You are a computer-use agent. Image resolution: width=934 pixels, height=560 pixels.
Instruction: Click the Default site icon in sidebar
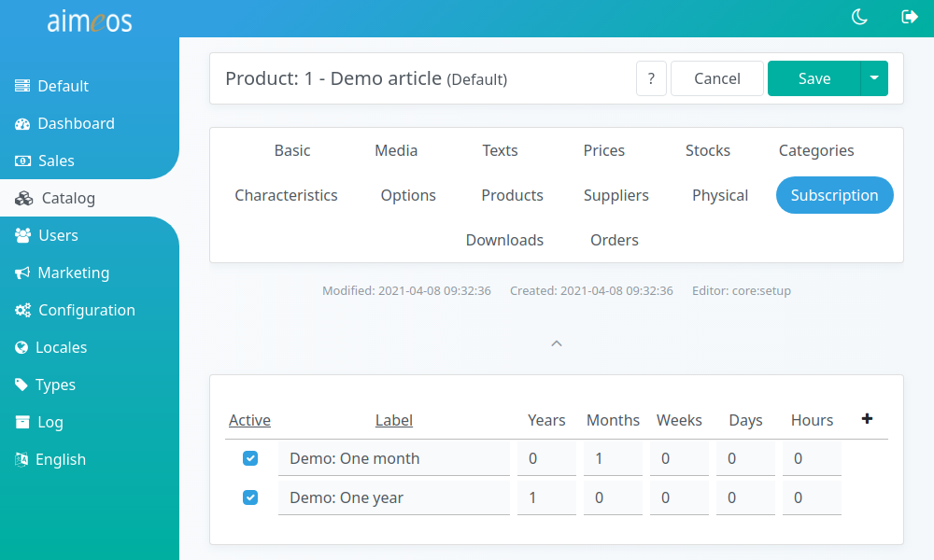[x=22, y=86]
